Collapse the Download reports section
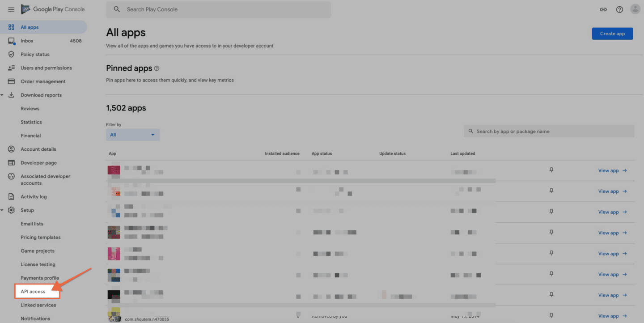The height and width of the screenshot is (323, 644). pos(2,95)
